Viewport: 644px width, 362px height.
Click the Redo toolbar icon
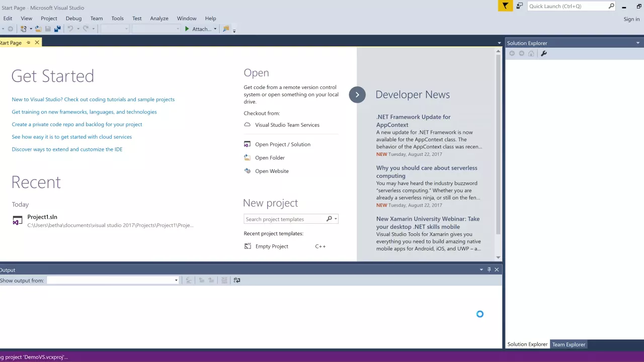(86, 29)
